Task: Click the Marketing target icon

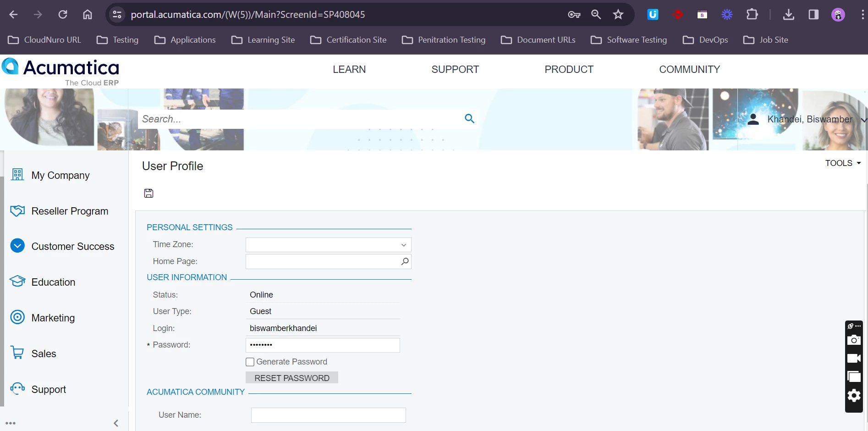Action: point(17,317)
